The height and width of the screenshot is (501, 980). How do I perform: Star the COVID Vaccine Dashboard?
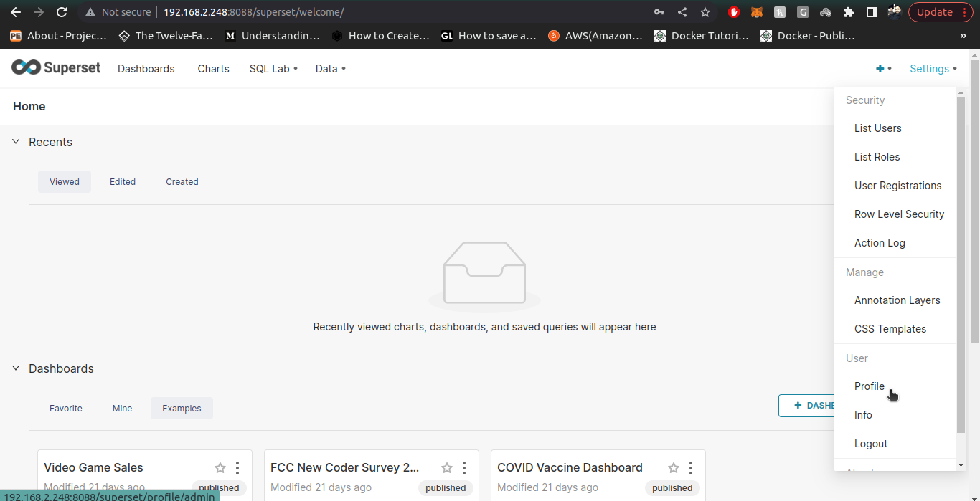673,467
